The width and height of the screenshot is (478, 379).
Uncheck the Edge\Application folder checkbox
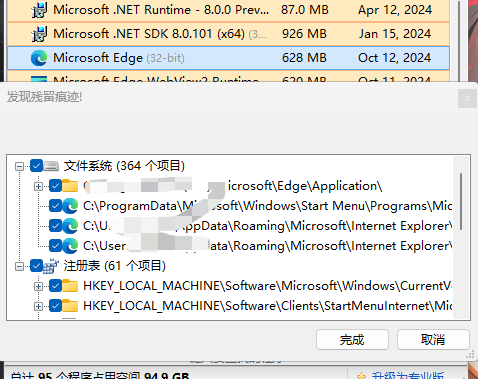pyautogui.click(x=55, y=186)
